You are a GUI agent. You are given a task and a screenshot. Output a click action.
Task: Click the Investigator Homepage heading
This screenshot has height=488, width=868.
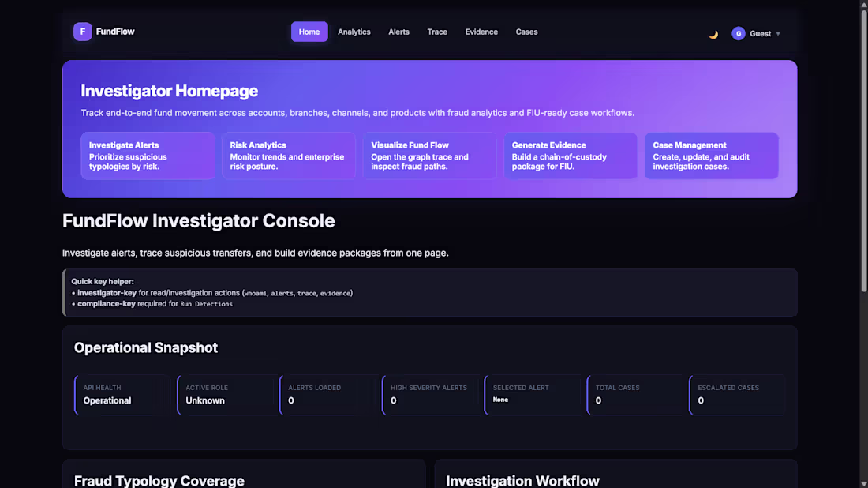tap(170, 91)
